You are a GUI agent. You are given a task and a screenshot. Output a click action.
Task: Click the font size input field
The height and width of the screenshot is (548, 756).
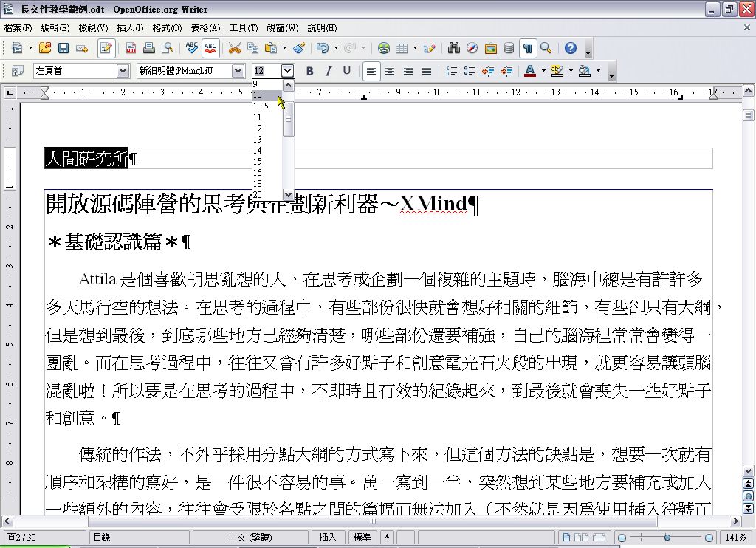pyautogui.click(x=267, y=72)
